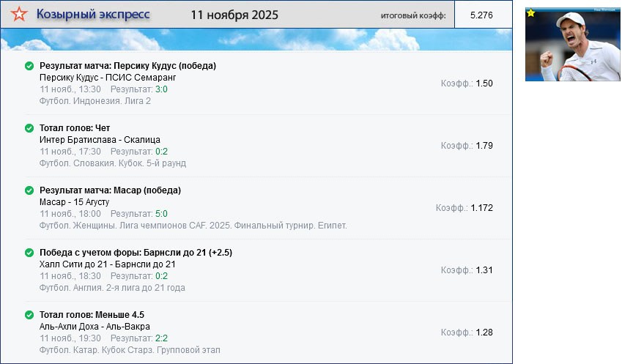Click the red star logo icon

coord(21,15)
